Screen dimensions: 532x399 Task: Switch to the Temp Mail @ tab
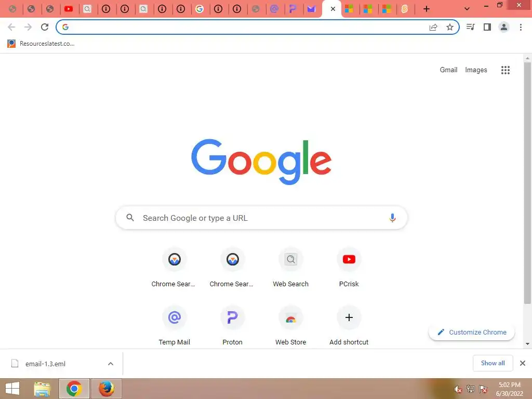tap(274, 9)
